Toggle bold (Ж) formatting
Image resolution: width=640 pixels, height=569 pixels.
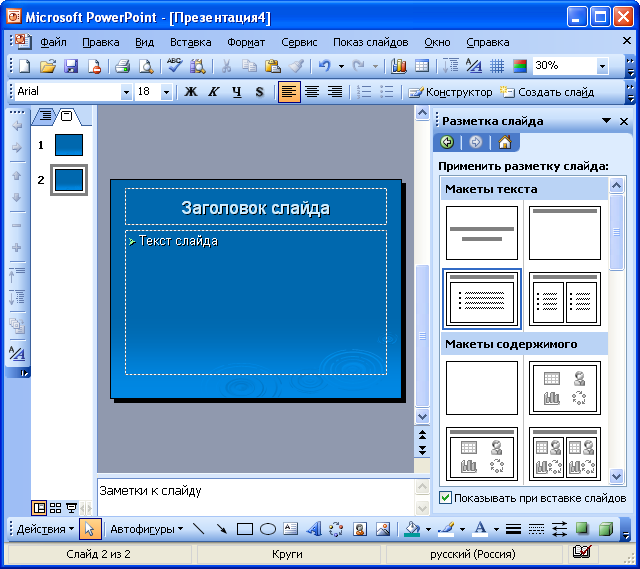pos(191,91)
